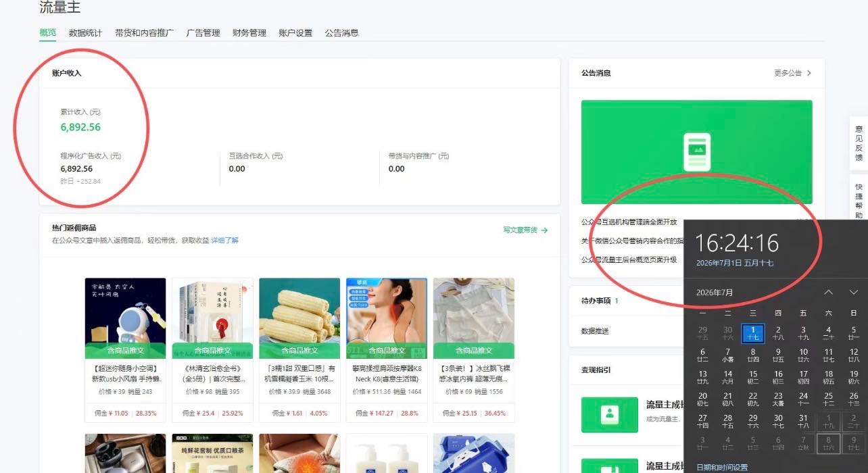The image size is (868, 473).
Task: Click the 16:24:16 clock display
Action: tap(737, 243)
